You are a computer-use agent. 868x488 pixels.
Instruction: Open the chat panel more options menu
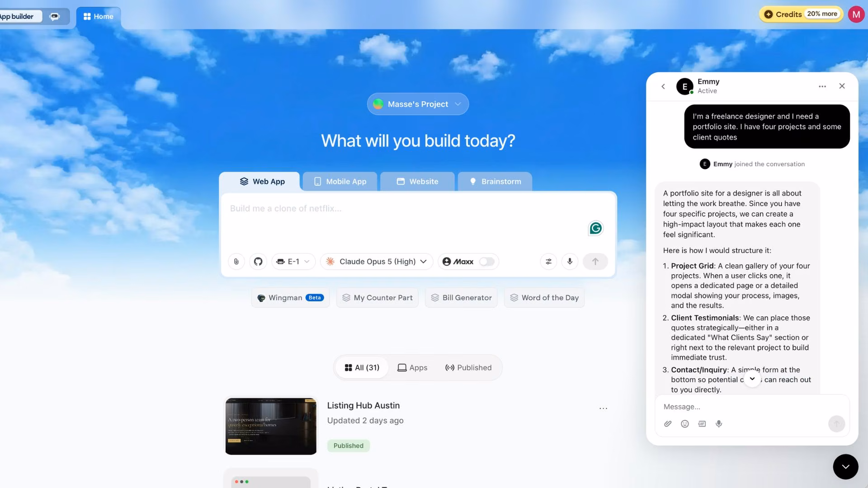coord(822,86)
